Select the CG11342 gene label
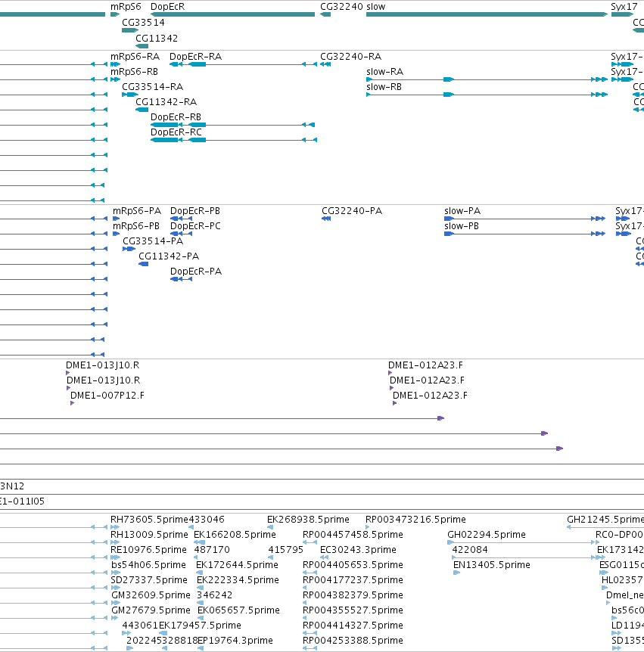Screen dimensions: 644x652 click(x=157, y=39)
